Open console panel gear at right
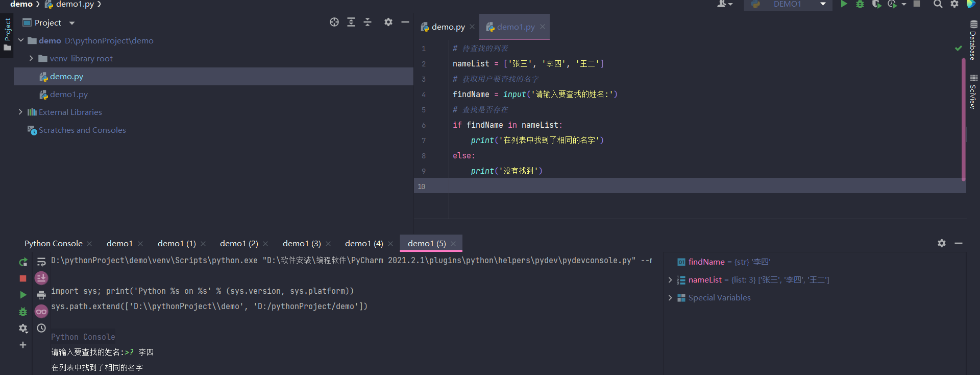This screenshot has height=375, width=980. pyautogui.click(x=942, y=243)
